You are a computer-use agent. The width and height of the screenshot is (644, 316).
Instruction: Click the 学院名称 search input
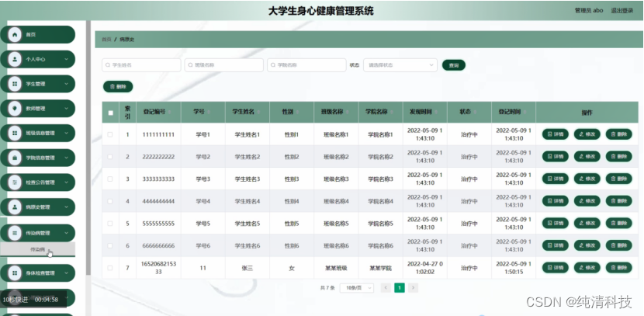click(x=306, y=65)
